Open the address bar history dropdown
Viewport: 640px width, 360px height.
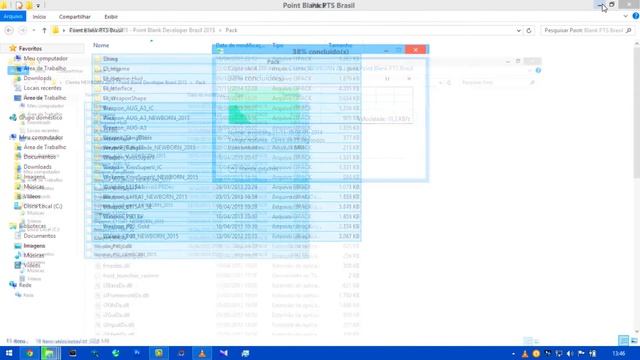pyautogui.click(x=518, y=30)
